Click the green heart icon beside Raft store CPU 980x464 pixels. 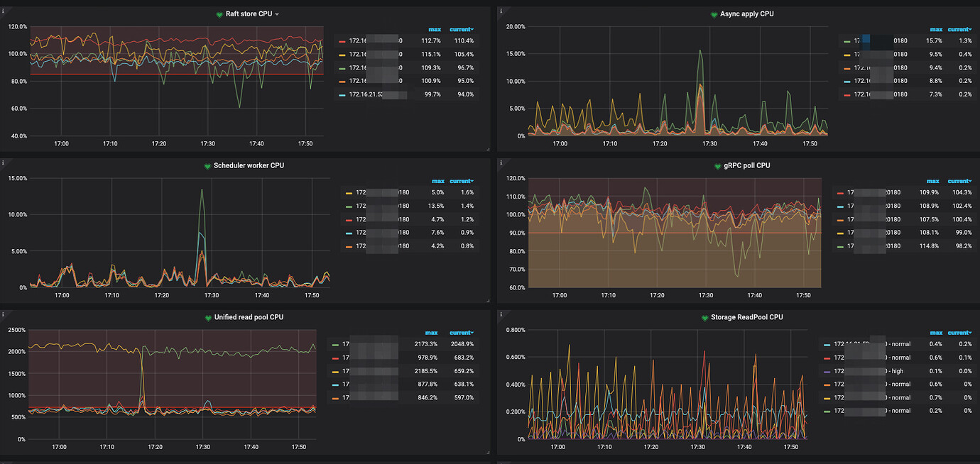(219, 13)
